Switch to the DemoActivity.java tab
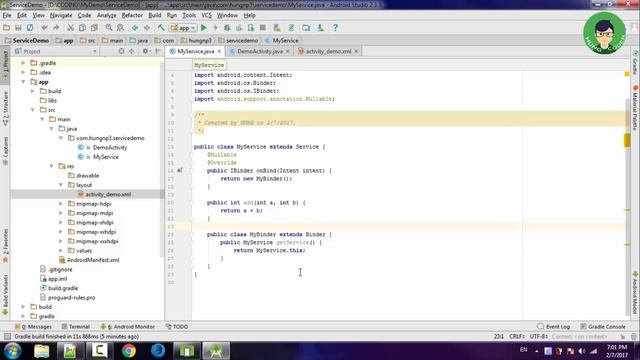The height and width of the screenshot is (360, 640). click(x=260, y=51)
